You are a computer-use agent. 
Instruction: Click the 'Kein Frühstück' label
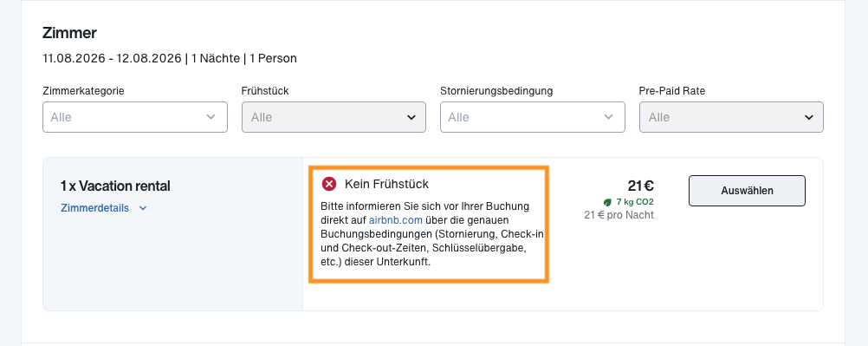tap(386, 184)
